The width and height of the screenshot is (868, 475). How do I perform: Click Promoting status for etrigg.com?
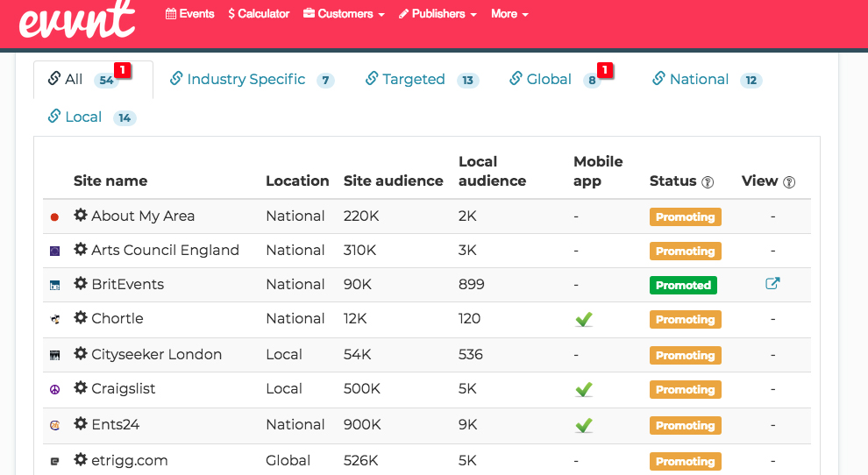[x=686, y=462]
